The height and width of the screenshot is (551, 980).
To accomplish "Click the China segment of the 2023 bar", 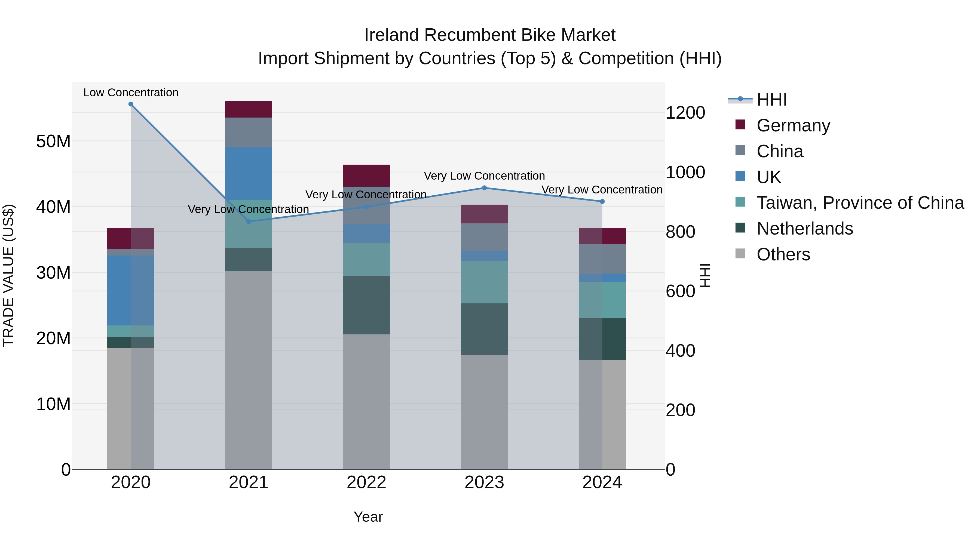I will click(x=484, y=237).
